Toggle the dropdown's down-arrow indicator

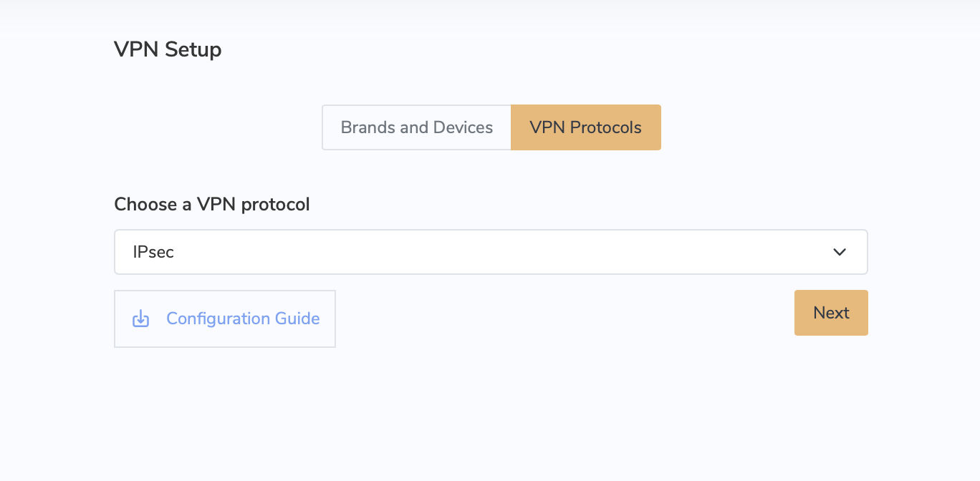pos(840,252)
